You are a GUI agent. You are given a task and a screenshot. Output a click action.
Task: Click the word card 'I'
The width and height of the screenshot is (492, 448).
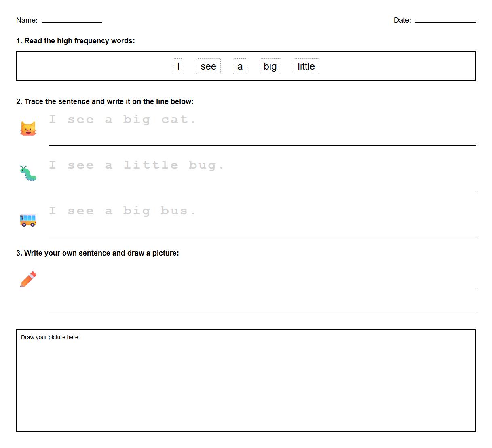pos(178,66)
